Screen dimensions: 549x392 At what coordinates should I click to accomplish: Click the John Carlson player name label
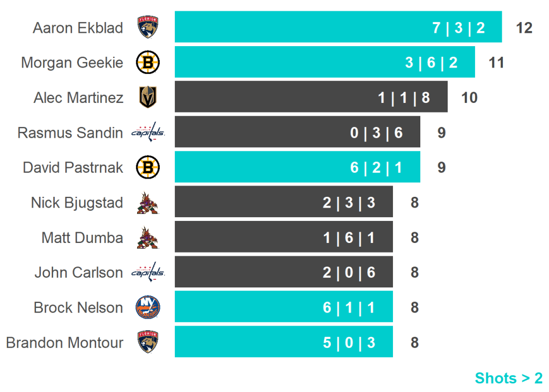[x=79, y=272]
